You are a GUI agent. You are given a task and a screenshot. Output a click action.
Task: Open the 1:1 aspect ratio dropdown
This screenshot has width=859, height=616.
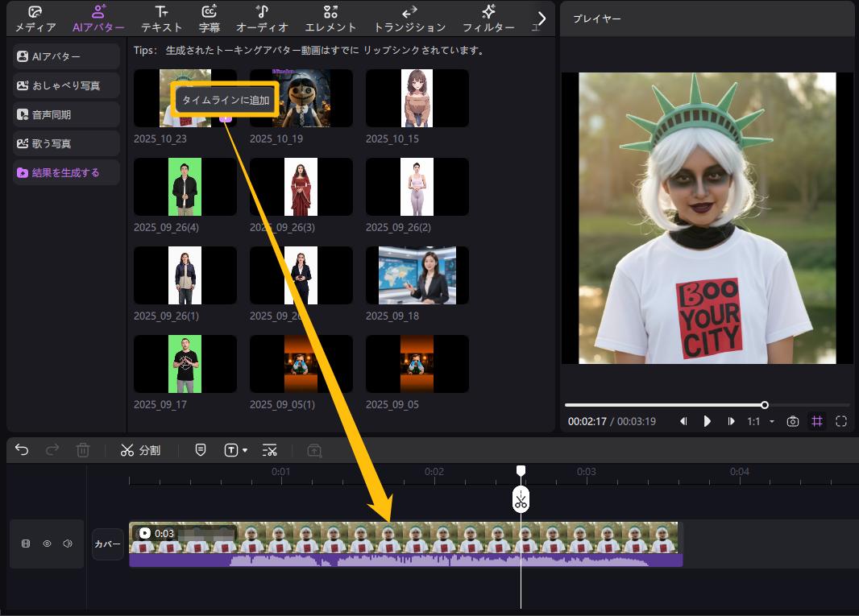click(761, 421)
